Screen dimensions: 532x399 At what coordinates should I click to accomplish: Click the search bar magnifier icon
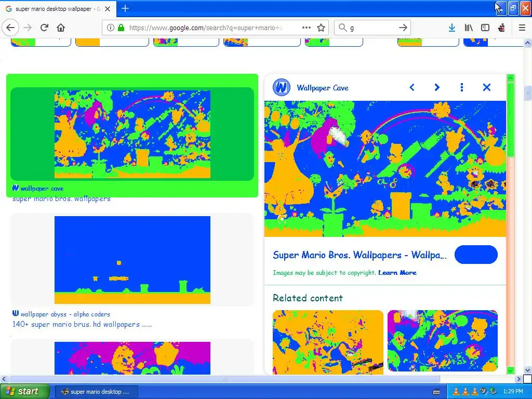343,28
